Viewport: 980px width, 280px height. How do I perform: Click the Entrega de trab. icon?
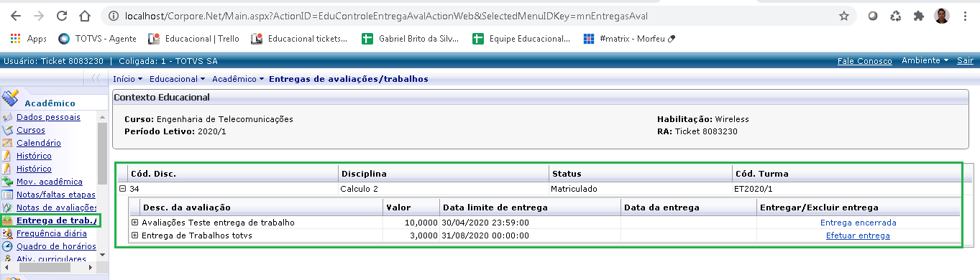click(7, 220)
